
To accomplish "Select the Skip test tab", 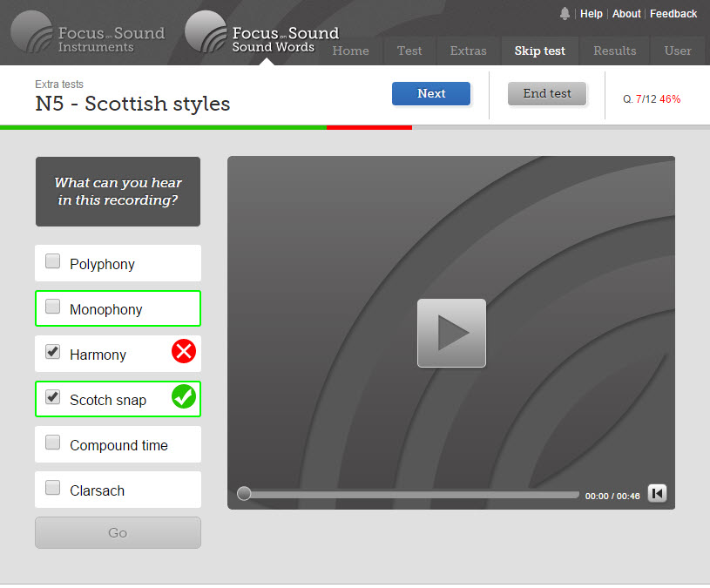I will pos(540,51).
